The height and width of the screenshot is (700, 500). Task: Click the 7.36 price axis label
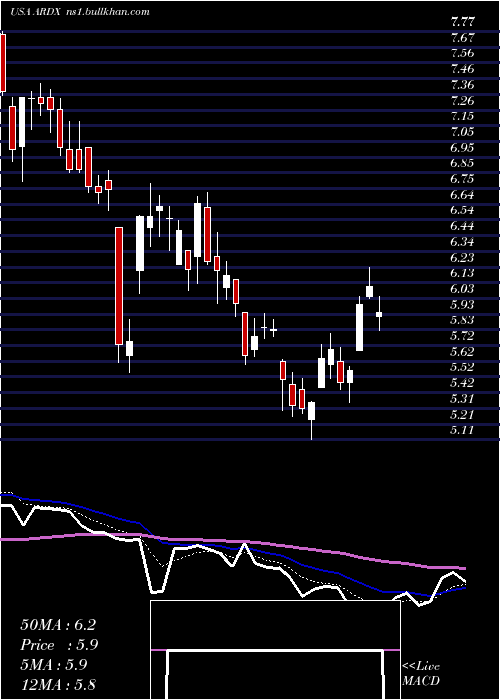(462, 84)
